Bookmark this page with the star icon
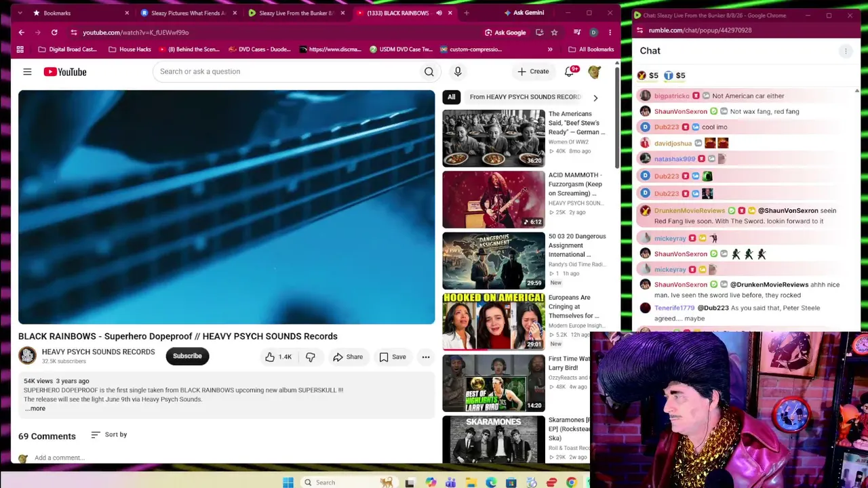The height and width of the screenshot is (488, 868). point(554,32)
